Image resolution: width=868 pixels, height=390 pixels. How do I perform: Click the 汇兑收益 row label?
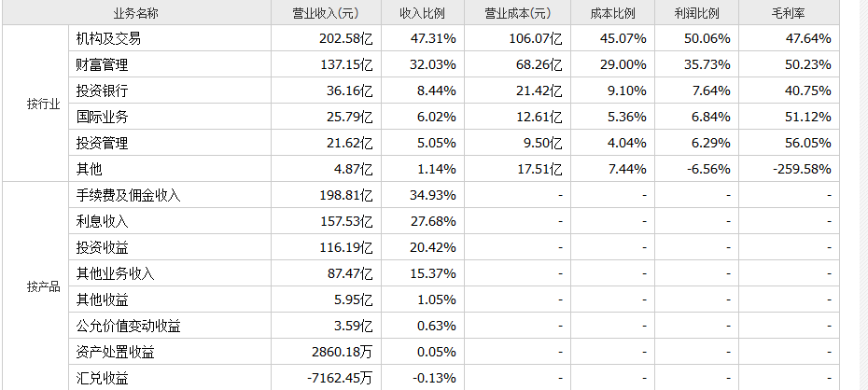coord(102,378)
